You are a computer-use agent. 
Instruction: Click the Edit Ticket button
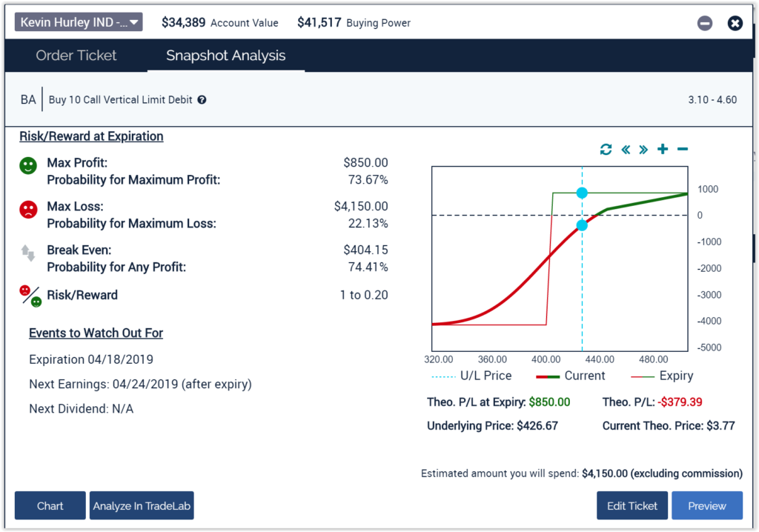click(632, 506)
